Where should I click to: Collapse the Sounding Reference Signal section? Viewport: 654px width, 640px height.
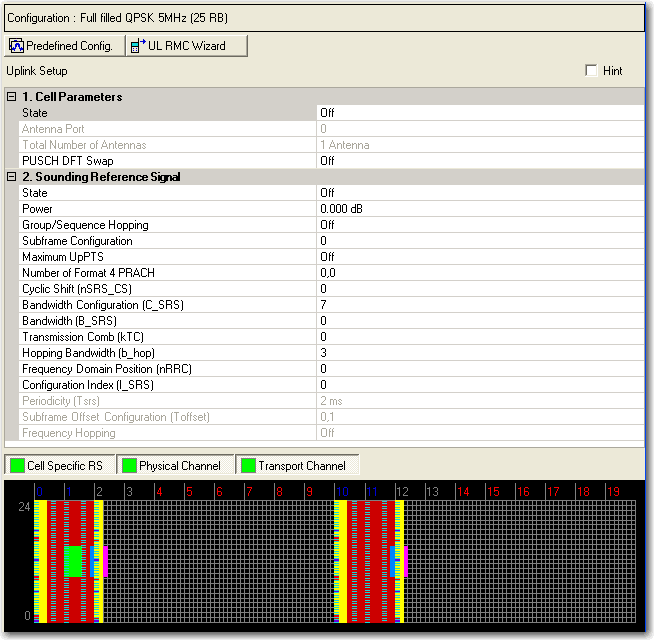coord(11,177)
